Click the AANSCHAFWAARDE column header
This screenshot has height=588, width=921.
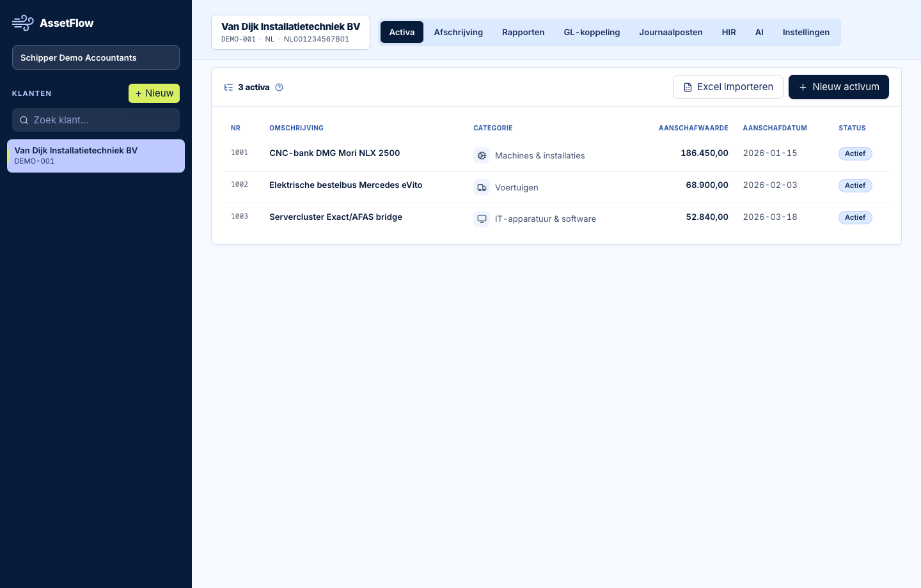(693, 128)
